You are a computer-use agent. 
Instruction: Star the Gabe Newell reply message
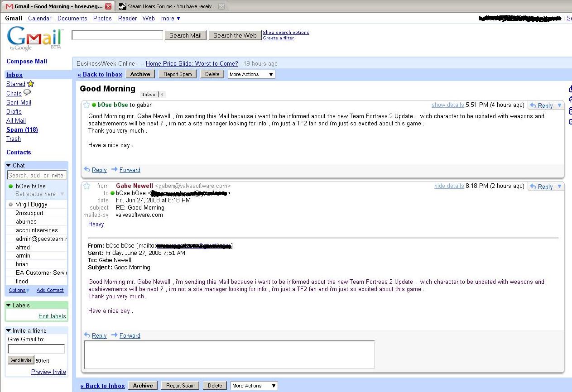(x=87, y=186)
